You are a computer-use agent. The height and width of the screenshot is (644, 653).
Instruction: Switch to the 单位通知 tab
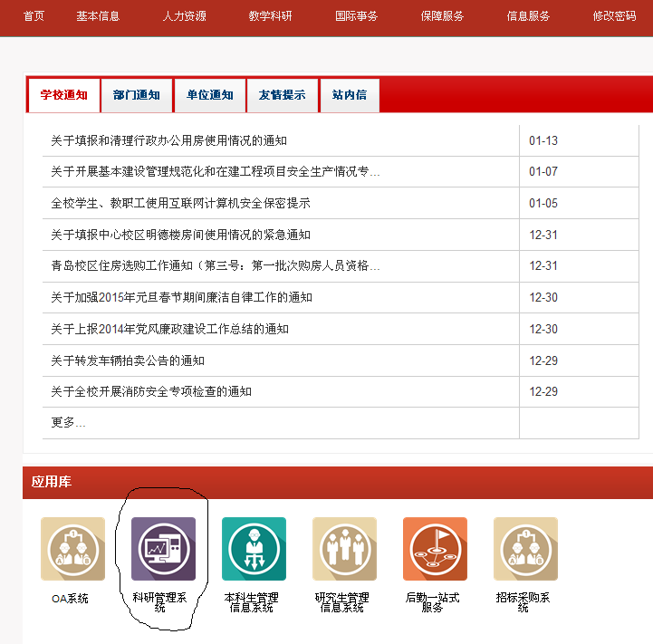point(210,95)
